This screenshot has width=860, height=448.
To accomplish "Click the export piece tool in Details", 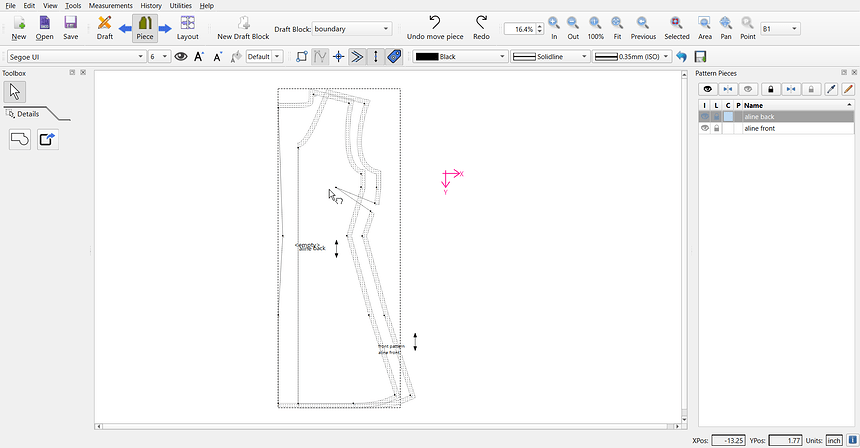I will 48,139.
